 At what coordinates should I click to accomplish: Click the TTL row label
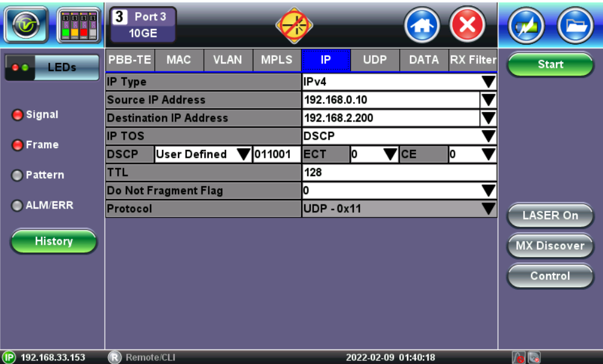(203, 172)
